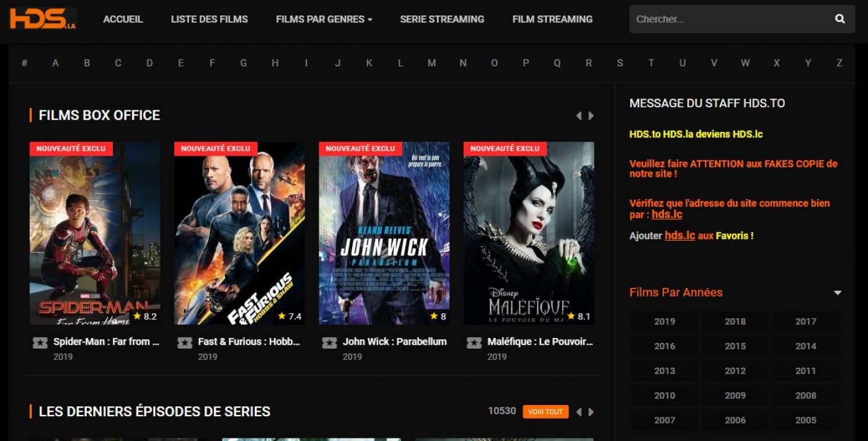Open the Films Par Genres dropdown
The height and width of the screenshot is (441, 868).
pyautogui.click(x=324, y=19)
